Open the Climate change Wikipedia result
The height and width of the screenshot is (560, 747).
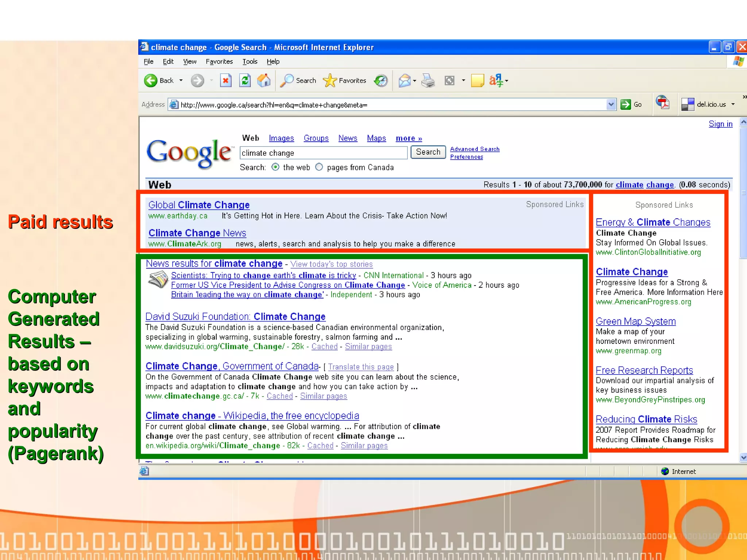click(252, 416)
